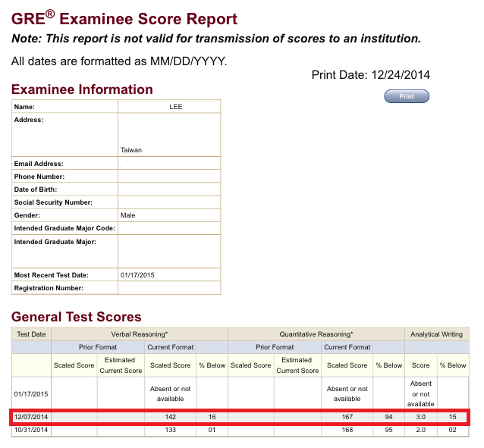Click the Date of Birth: label
484x448 pixels.
click(x=36, y=190)
